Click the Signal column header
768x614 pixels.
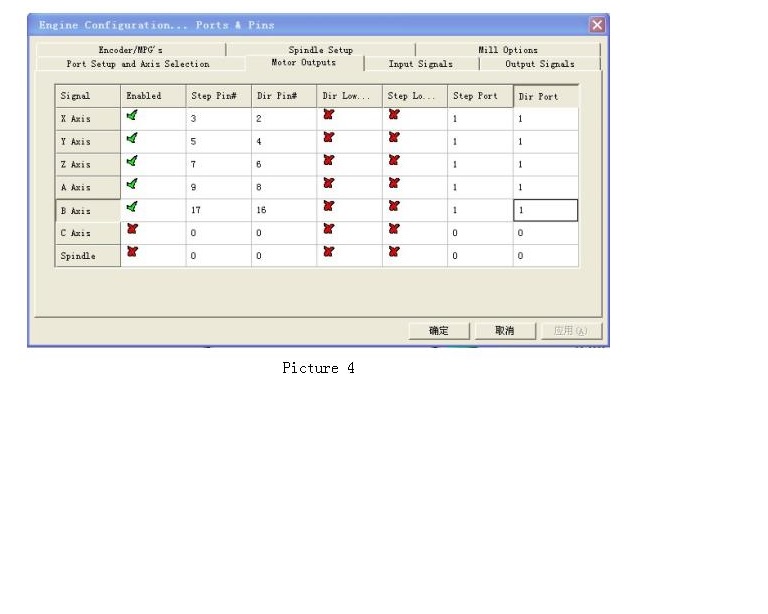pos(88,96)
